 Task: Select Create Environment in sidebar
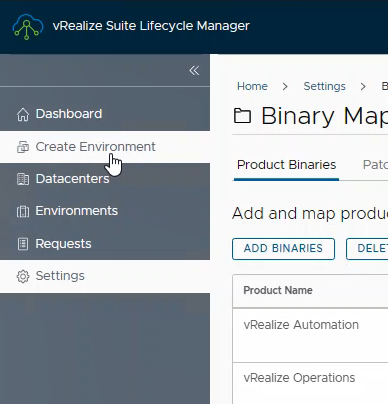(x=105, y=147)
